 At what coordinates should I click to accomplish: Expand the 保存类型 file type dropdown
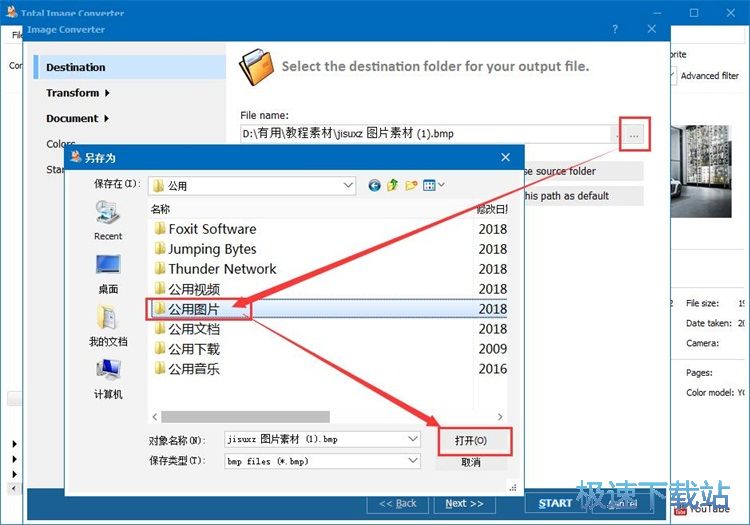[413, 461]
